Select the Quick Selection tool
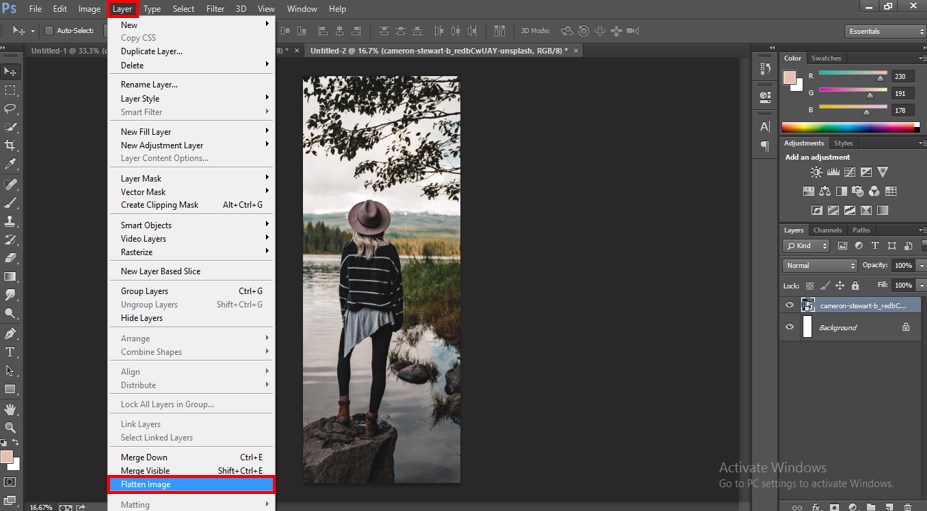Viewport: 927px width, 511px height. (10, 127)
